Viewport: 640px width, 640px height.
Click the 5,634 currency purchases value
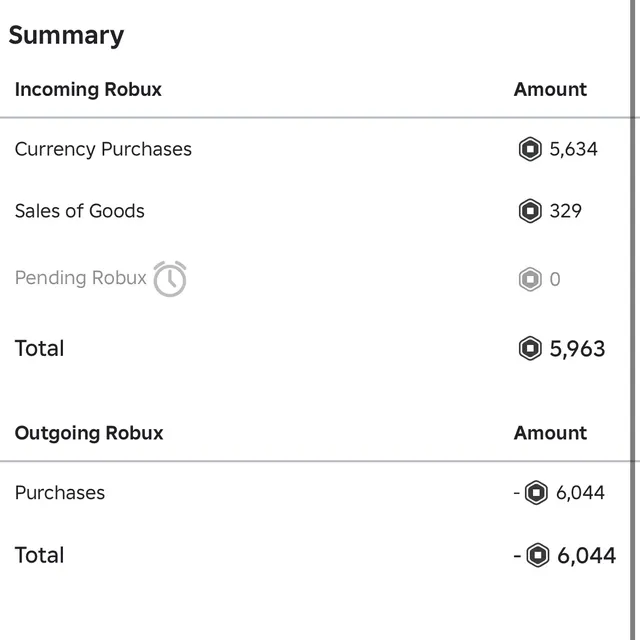(x=573, y=149)
